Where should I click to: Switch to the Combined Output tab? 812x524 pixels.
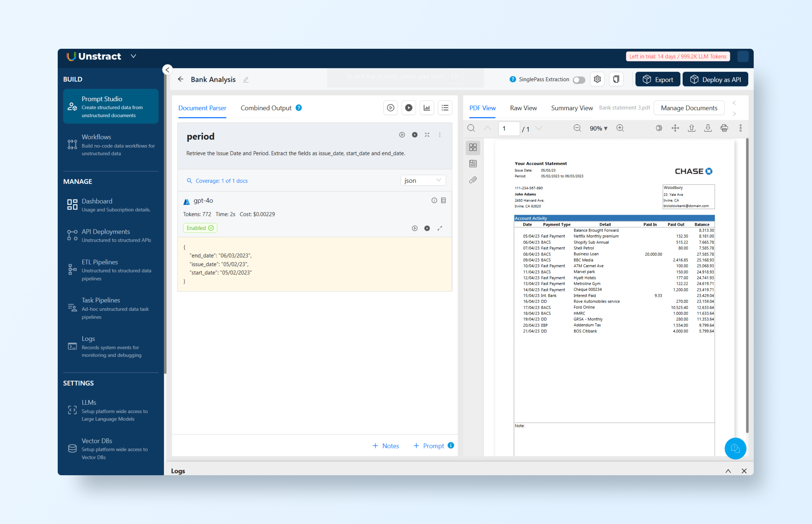click(266, 108)
